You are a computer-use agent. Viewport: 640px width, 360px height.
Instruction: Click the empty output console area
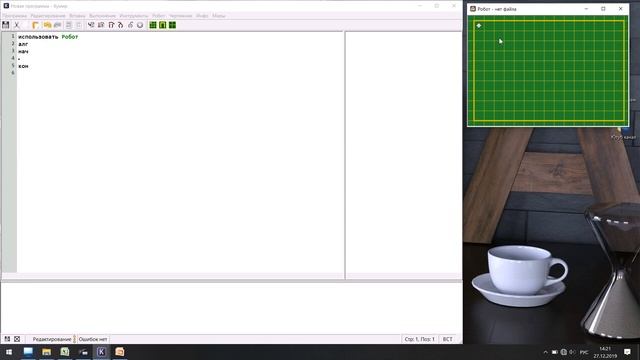pyautogui.click(x=231, y=308)
